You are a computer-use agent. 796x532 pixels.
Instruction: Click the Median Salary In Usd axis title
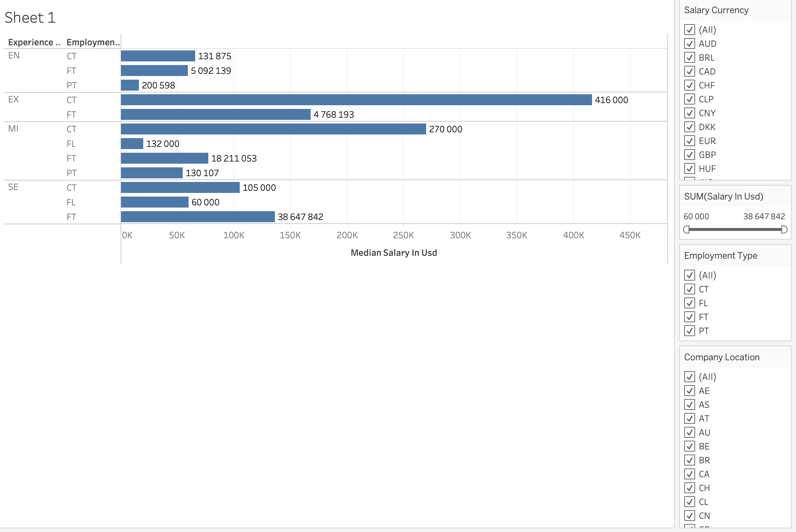pos(394,253)
